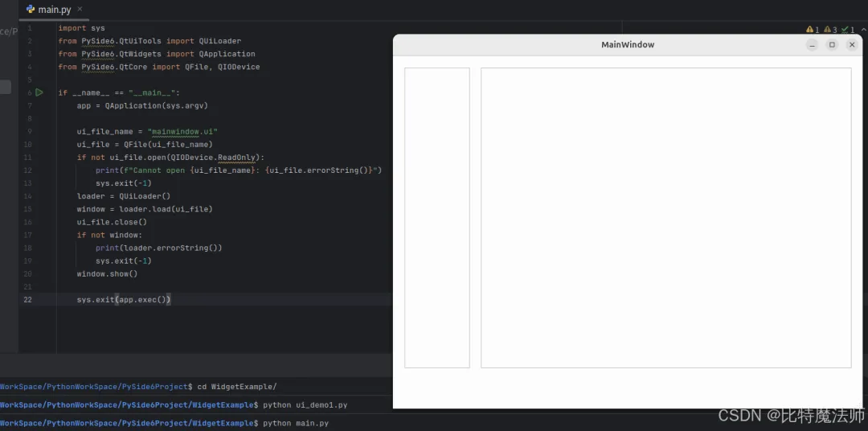Click the 'sys.exit(app.exec())' line
This screenshot has width=868, height=431.
(124, 300)
